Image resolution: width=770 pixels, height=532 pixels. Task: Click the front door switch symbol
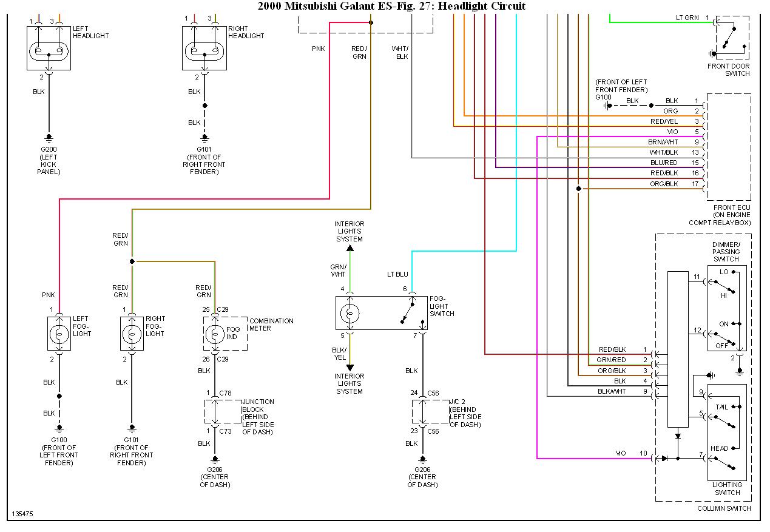pos(732,37)
